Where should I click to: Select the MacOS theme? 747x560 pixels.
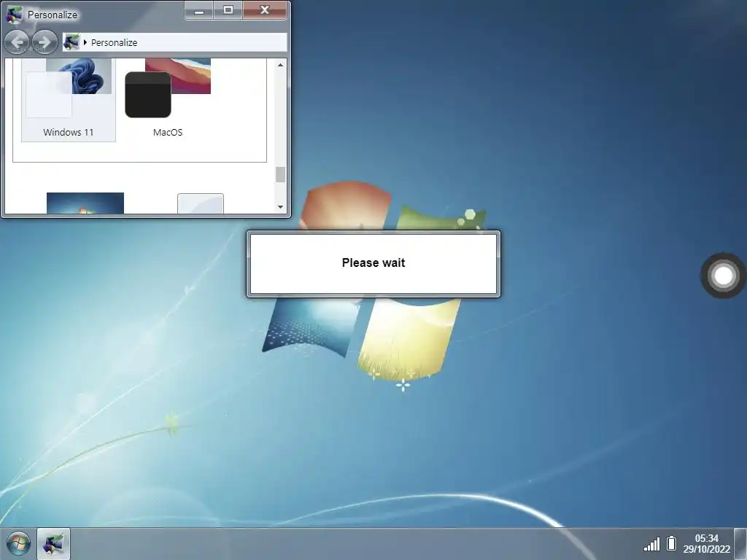(x=168, y=99)
